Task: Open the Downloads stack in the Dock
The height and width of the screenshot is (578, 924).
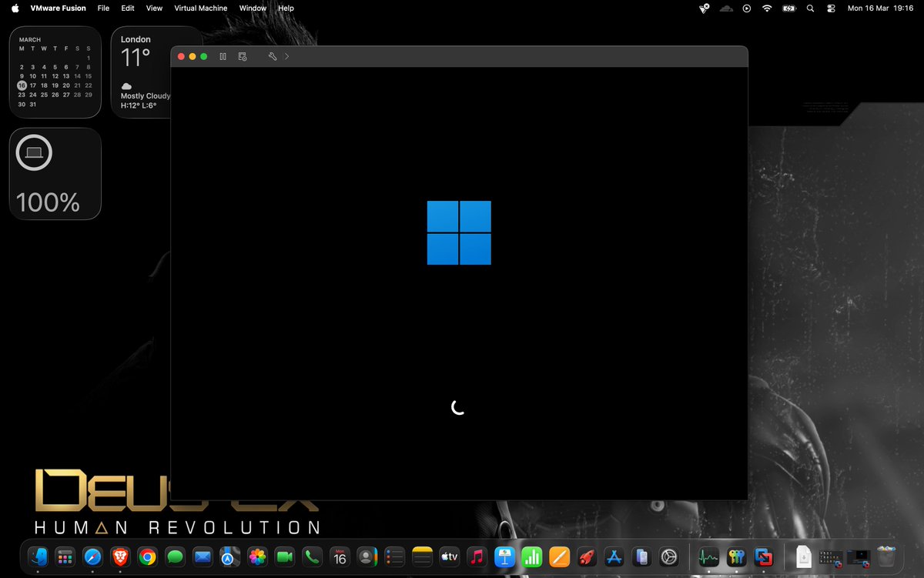Action: [x=803, y=556]
